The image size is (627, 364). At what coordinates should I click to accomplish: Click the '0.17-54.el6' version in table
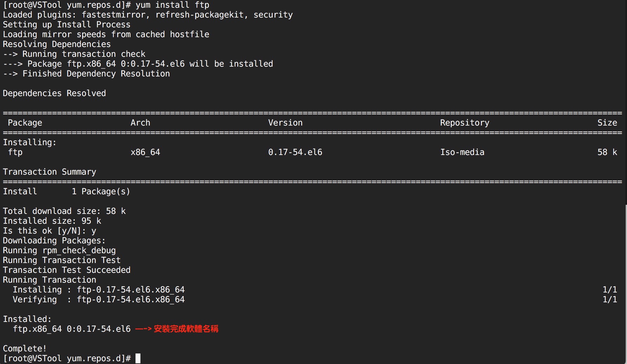coord(295,152)
